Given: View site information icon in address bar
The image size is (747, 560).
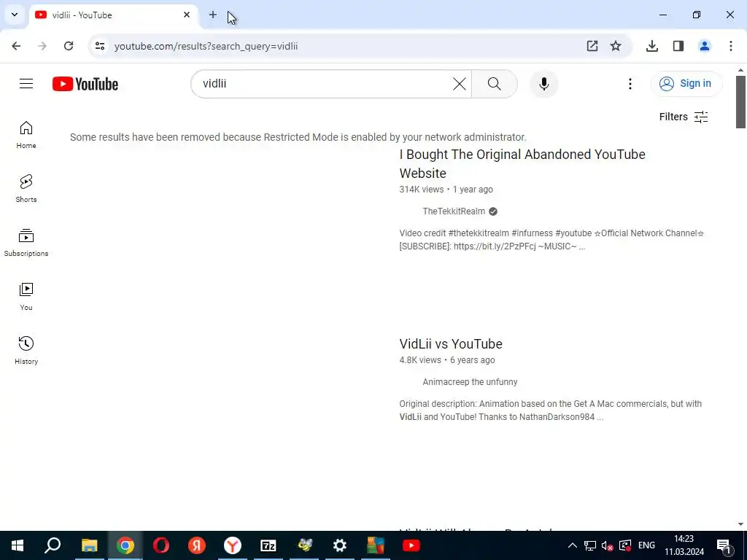Looking at the screenshot, I should tap(99, 46).
